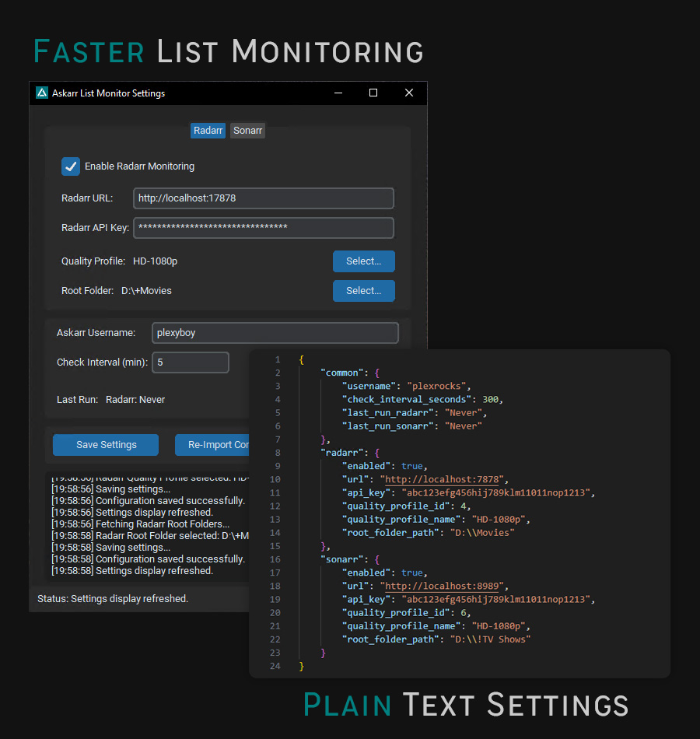
Task: Save Settings button click
Action: (106, 445)
